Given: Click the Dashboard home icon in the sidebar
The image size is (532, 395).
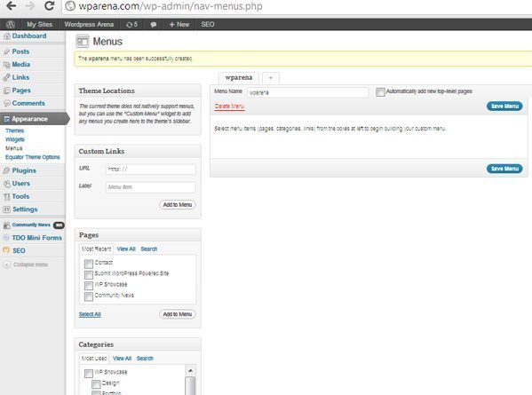Looking at the screenshot, I should [x=7, y=36].
